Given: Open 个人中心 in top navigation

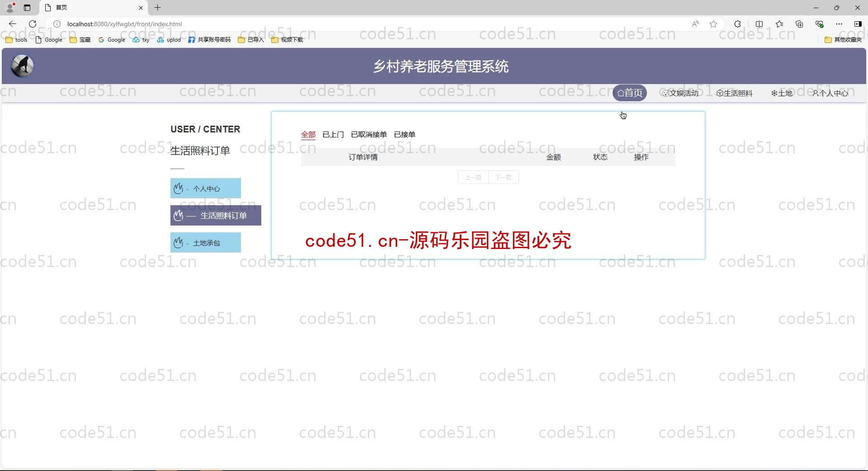Looking at the screenshot, I should (x=830, y=93).
